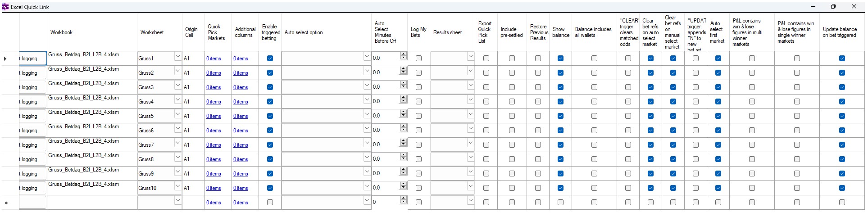Image resolution: width=868 pixels, height=221 pixels.
Task: Decrease Auto Select Minutes for Gruss5 row
Action: coord(403,118)
